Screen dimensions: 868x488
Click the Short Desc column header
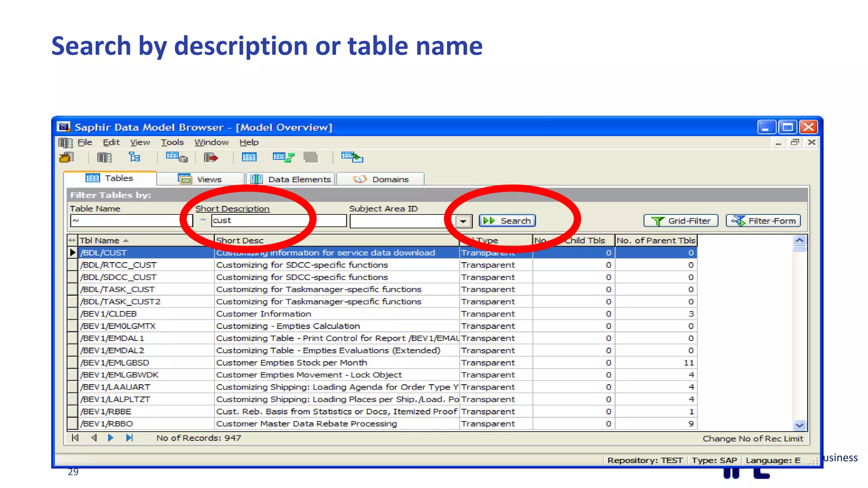point(337,240)
